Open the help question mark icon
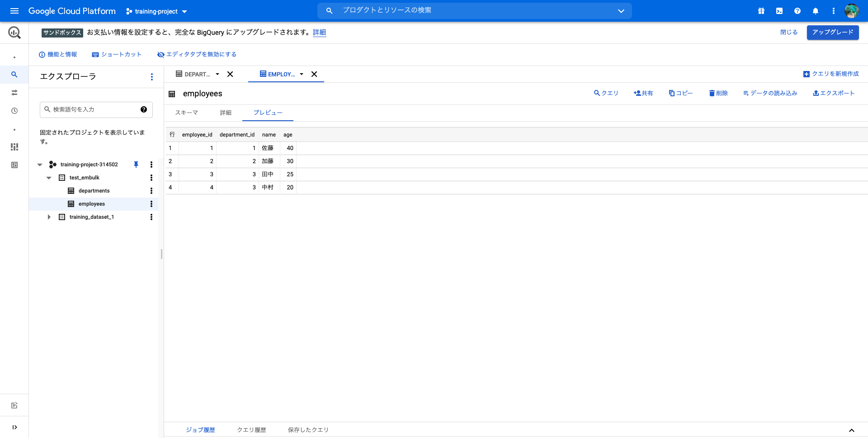The width and height of the screenshot is (868, 438). [x=797, y=11]
